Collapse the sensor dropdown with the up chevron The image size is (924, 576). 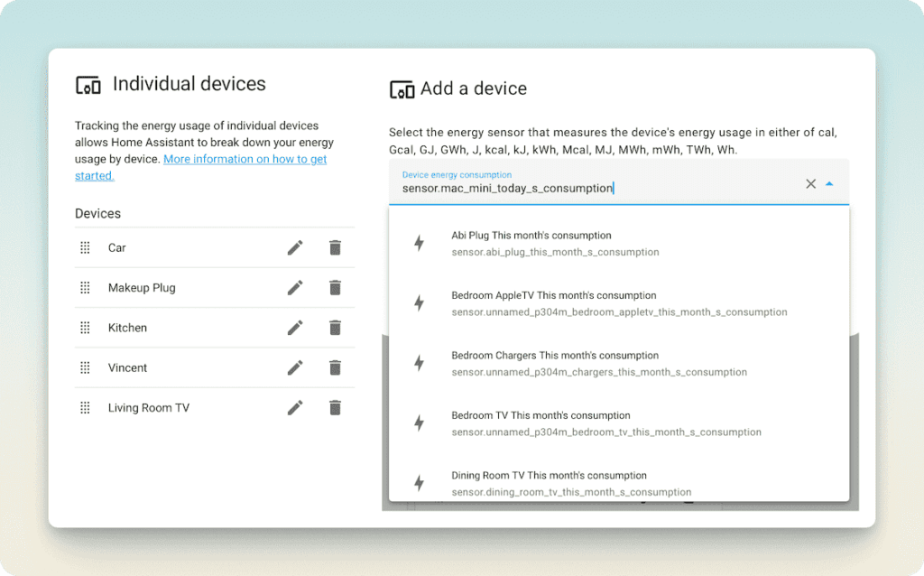(830, 183)
